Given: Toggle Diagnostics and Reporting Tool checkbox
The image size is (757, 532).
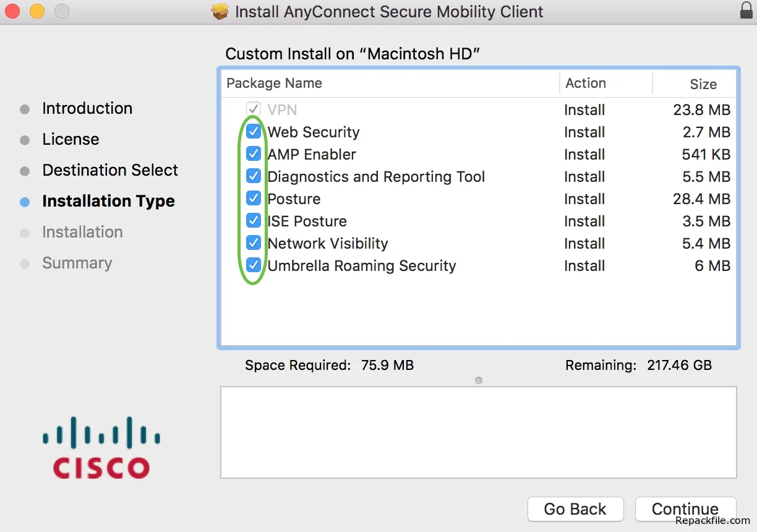Looking at the screenshot, I should (x=254, y=176).
